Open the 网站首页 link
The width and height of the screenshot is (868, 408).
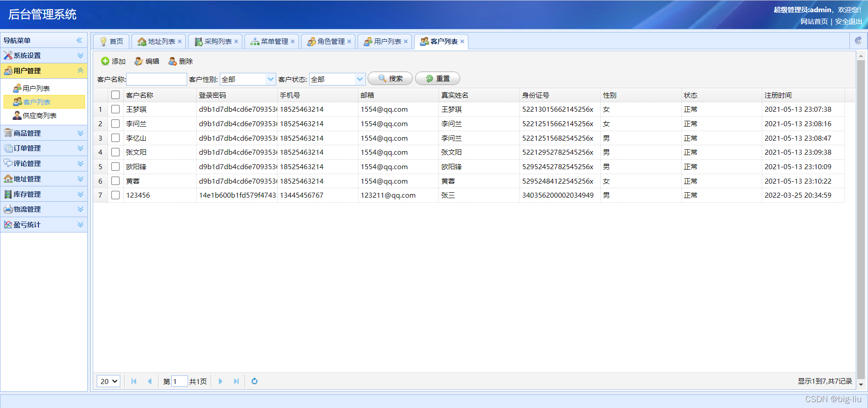(814, 21)
